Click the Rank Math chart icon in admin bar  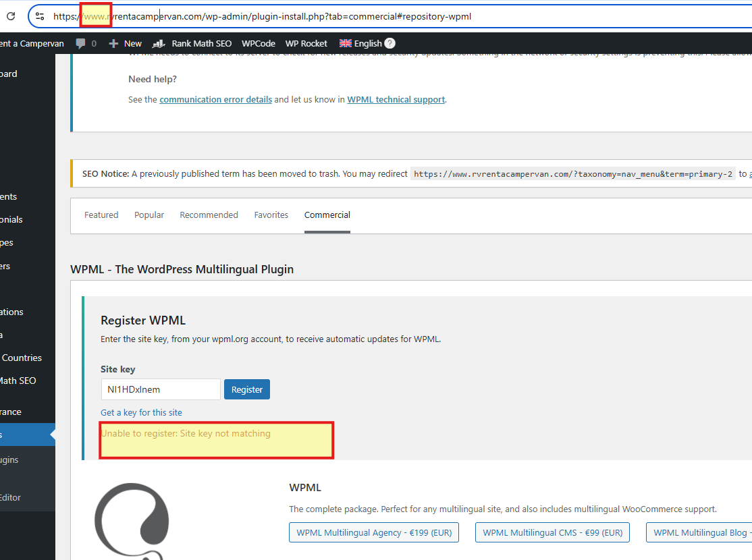[x=159, y=44]
